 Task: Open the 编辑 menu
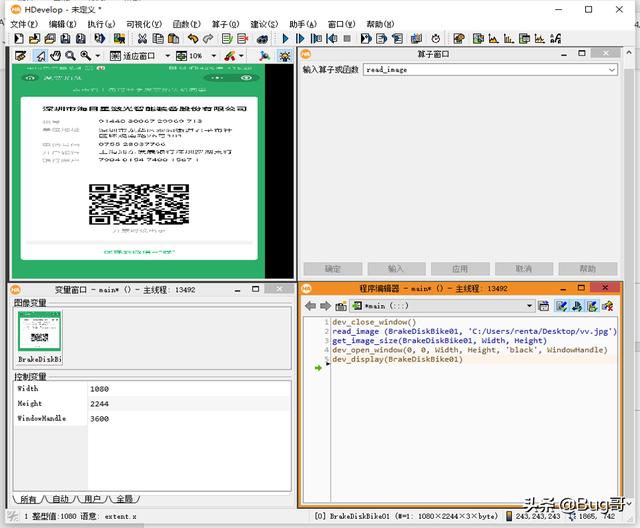tap(62, 24)
